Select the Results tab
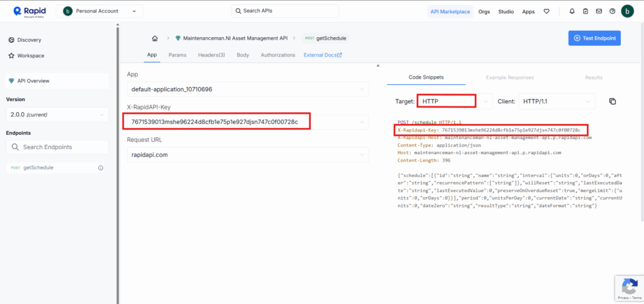 tap(594, 77)
